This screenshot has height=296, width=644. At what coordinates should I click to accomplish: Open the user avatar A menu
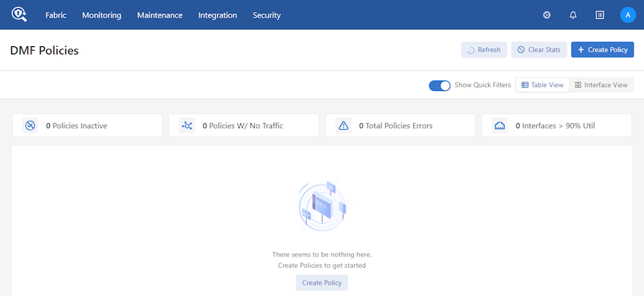point(628,15)
